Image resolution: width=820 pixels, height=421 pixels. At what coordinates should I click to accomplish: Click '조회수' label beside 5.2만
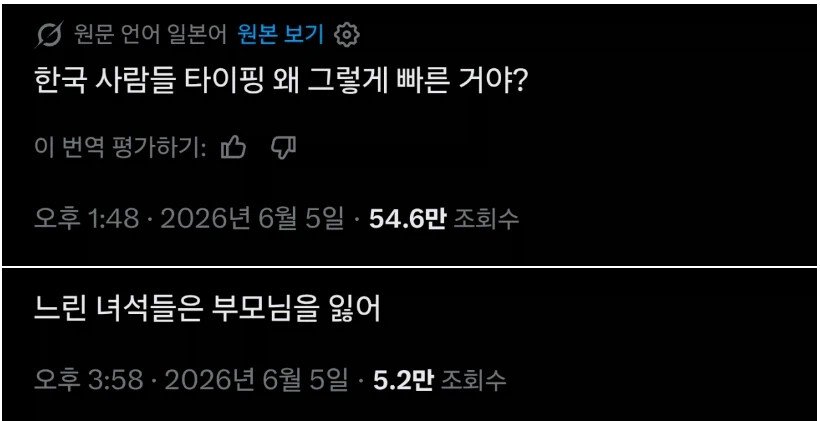click(x=473, y=381)
